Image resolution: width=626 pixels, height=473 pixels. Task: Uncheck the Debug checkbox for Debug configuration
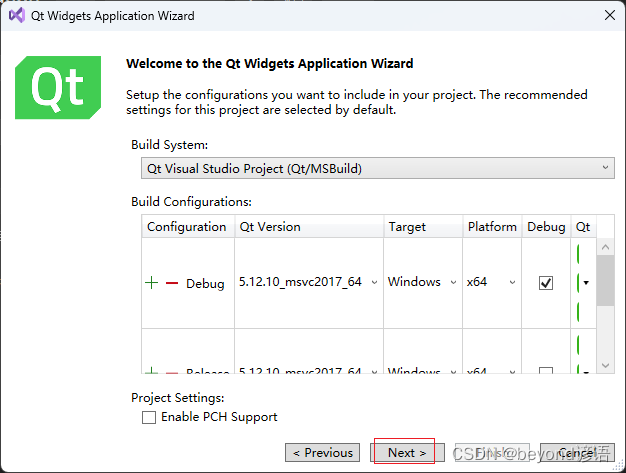click(546, 283)
